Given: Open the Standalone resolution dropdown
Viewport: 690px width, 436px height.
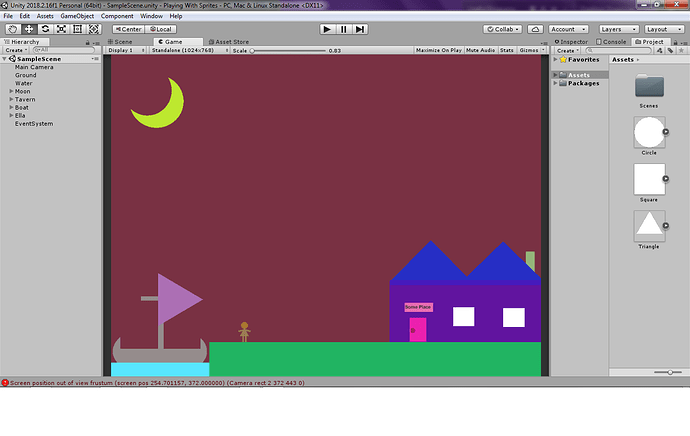Looking at the screenshot, I should click(x=189, y=50).
